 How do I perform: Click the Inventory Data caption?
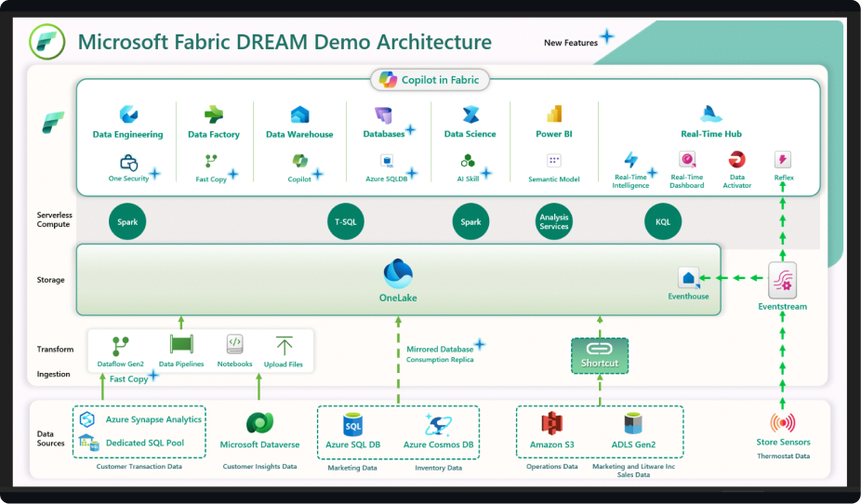(x=438, y=469)
